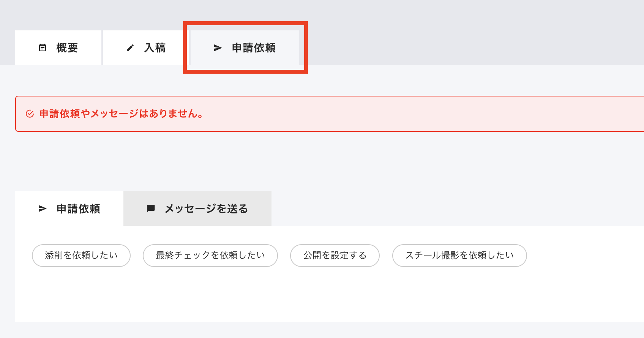Image resolution: width=644 pixels, height=338 pixels.
Task: Switch to the 入稿 tab
Action: pos(155,48)
